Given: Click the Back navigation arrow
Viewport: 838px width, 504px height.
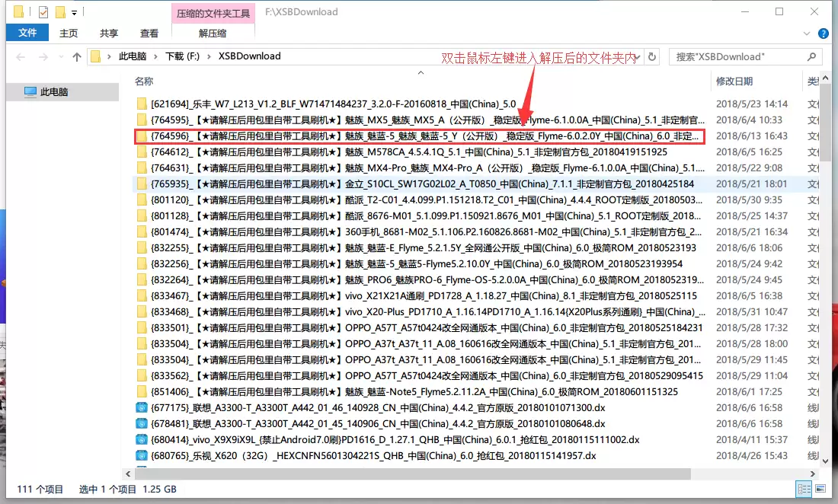Looking at the screenshot, I should coord(21,56).
